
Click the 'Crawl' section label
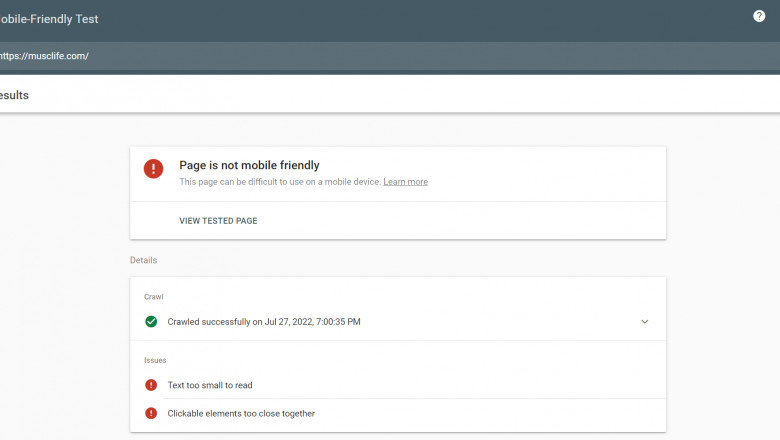click(x=153, y=297)
